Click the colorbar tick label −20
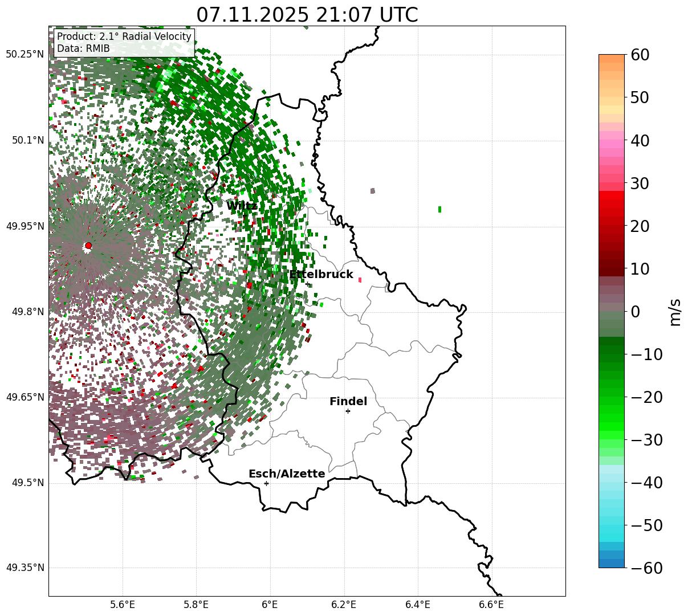The height and width of the screenshot is (616, 688). click(x=646, y=397)
